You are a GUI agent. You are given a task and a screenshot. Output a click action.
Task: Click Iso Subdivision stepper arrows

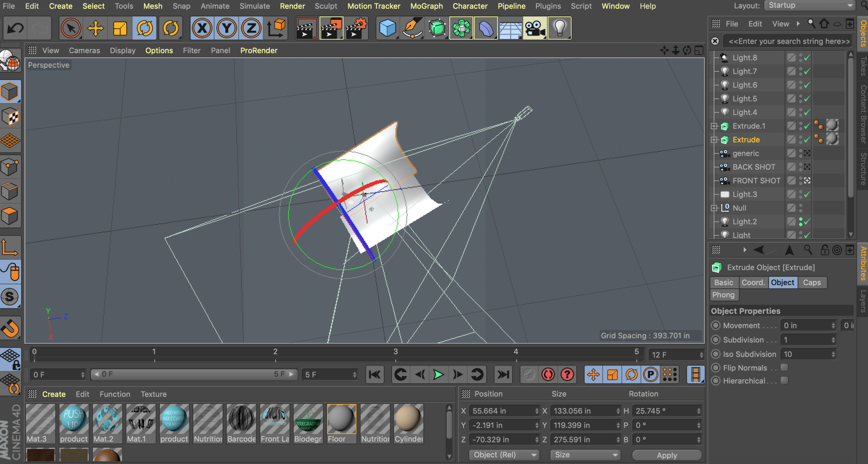[833, 354]
